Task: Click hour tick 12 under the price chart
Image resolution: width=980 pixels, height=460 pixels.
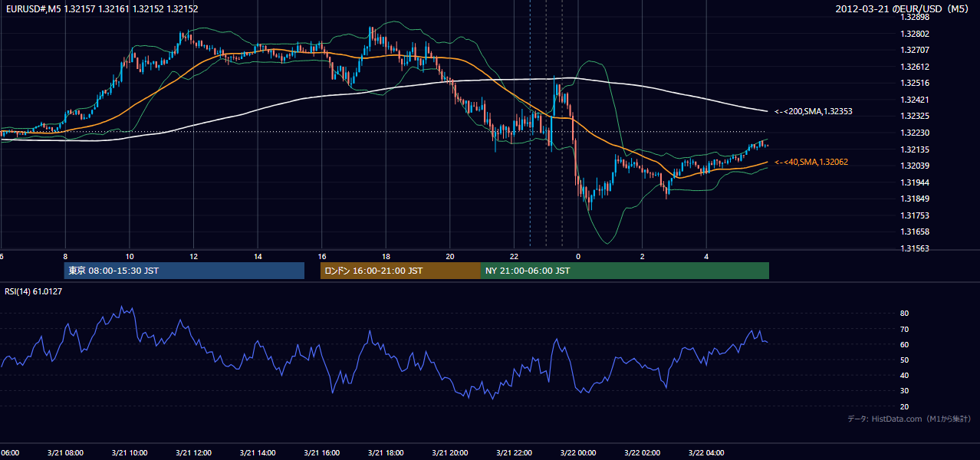Action: [193, 257]
